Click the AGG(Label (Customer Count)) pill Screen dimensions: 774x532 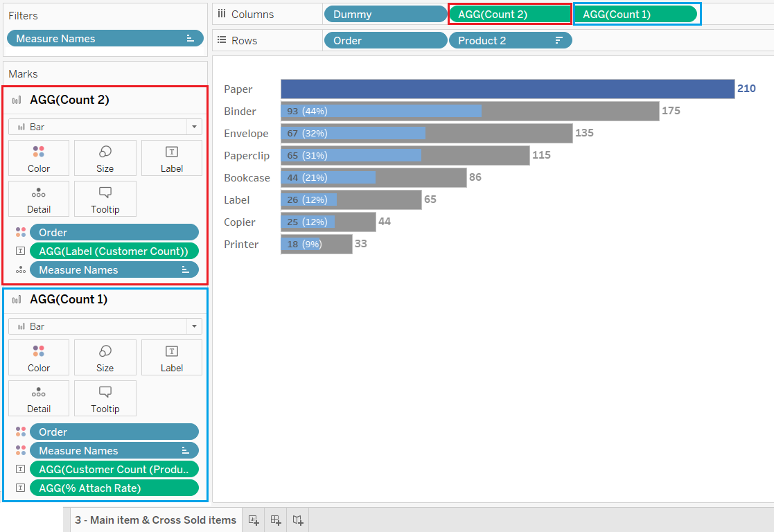coord(114,251)
